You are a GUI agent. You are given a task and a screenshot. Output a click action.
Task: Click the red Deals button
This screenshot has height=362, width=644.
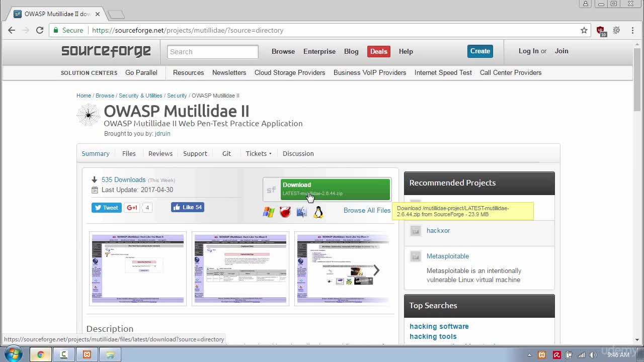point(378,51)
